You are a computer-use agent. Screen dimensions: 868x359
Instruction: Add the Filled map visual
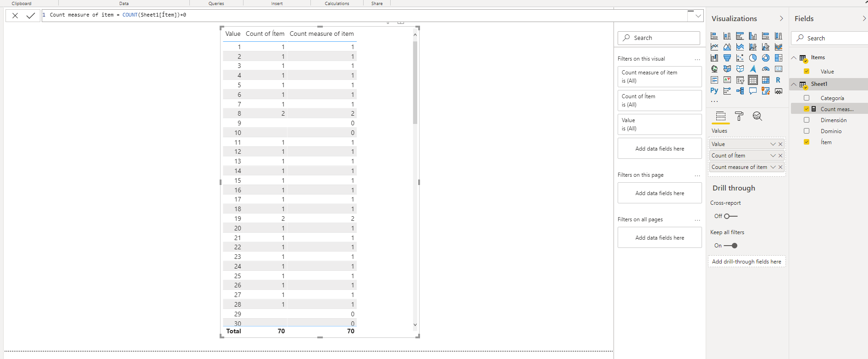[727, 69]
